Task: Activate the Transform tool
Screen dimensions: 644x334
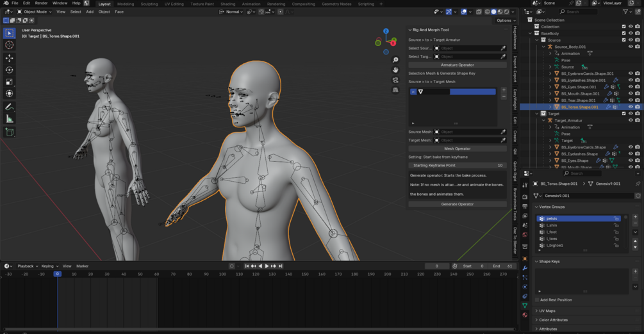Action: point(9,93)
